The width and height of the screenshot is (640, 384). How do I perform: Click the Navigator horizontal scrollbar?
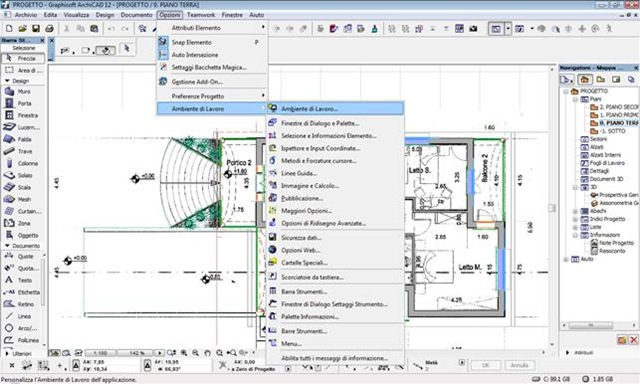[590, 325]
